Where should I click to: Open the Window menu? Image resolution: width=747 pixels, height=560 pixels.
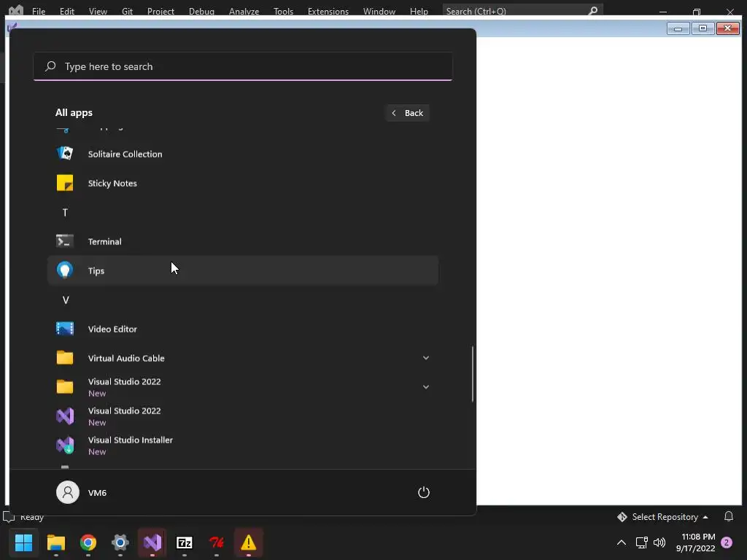[379, 11]
